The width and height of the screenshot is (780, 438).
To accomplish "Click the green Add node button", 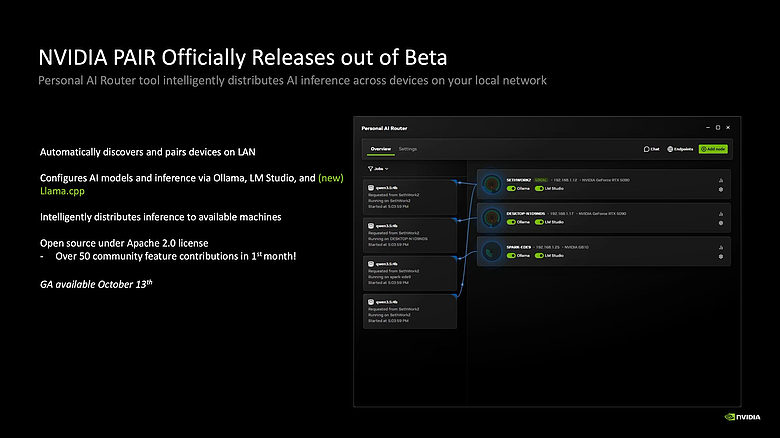I will [x=713, y=149].
